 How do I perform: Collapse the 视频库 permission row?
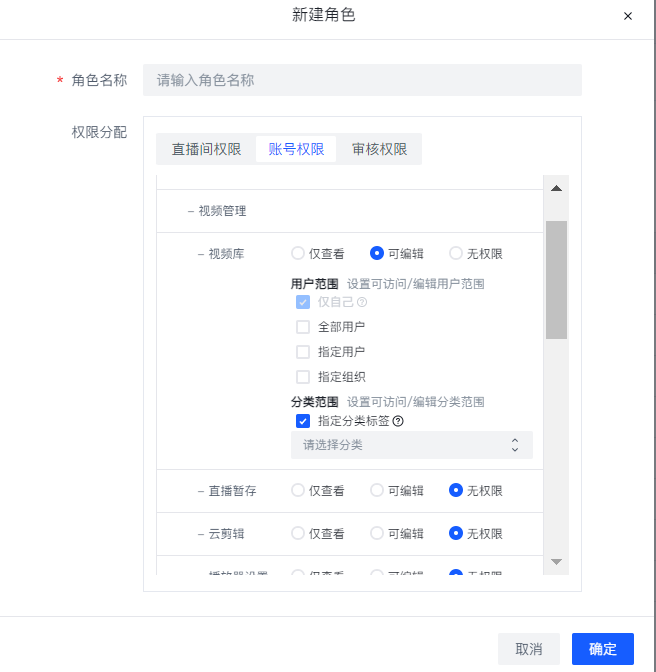tap(200, 254)
